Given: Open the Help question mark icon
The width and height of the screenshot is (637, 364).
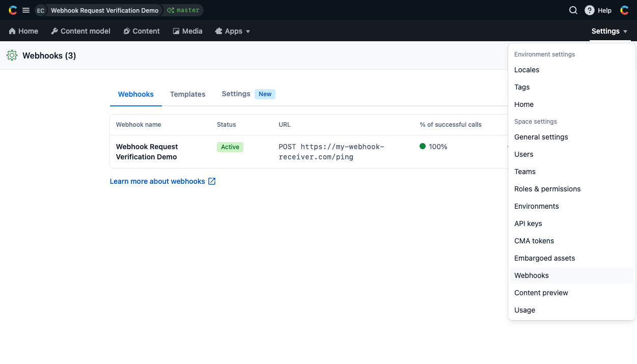Looking at the screenshot, I should pyautogui.click(x=590, y=10).
